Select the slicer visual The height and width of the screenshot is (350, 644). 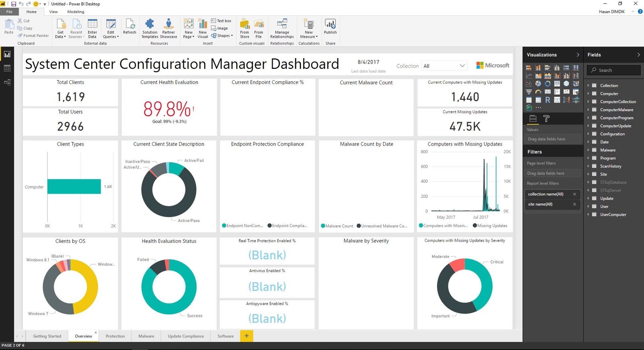[576, 92]
